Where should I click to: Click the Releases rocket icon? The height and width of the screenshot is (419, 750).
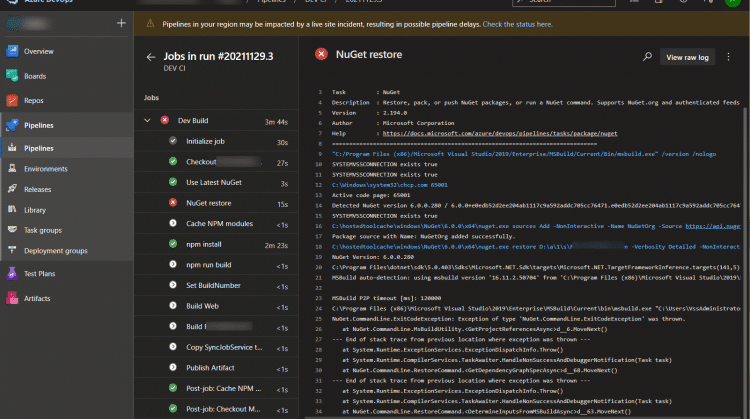12,188
